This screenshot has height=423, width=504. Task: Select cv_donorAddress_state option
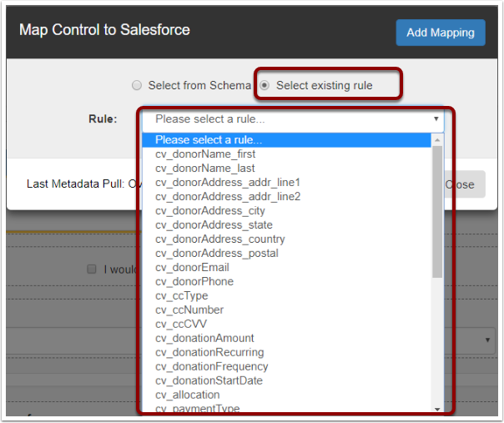click(286, 224)
